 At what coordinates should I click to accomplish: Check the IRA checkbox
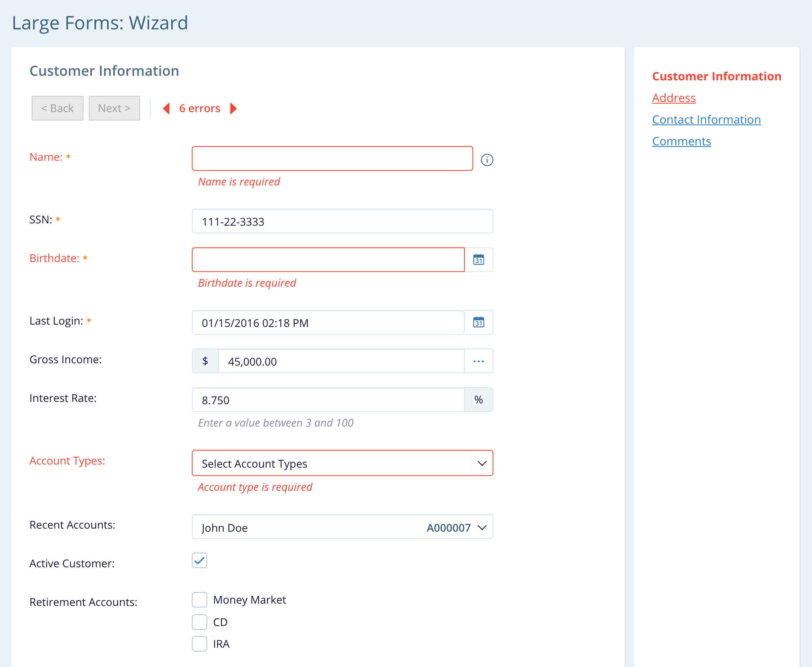click(200, 644)
